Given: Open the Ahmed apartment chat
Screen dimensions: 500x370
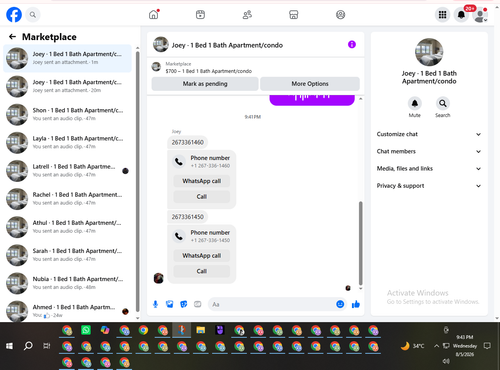Looking at the screenshot, I should [67, 311].
